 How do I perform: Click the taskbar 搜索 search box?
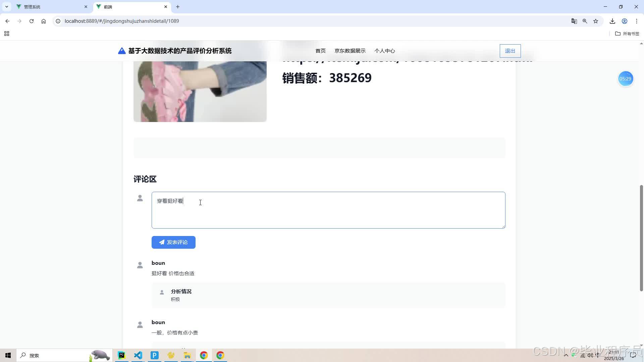[x=64, y=355]
